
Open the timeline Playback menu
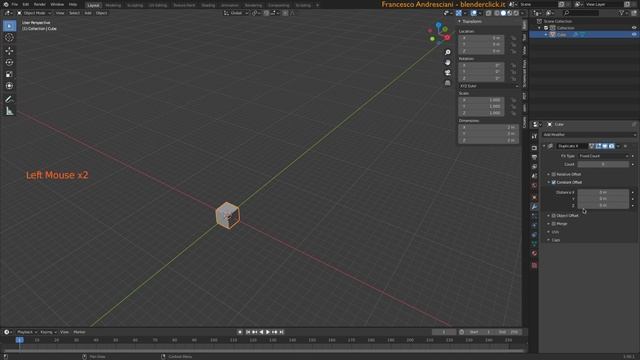(27, 332)
